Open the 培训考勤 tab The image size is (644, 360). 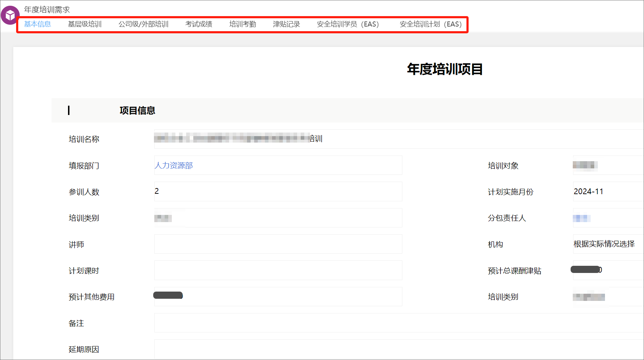243,24
